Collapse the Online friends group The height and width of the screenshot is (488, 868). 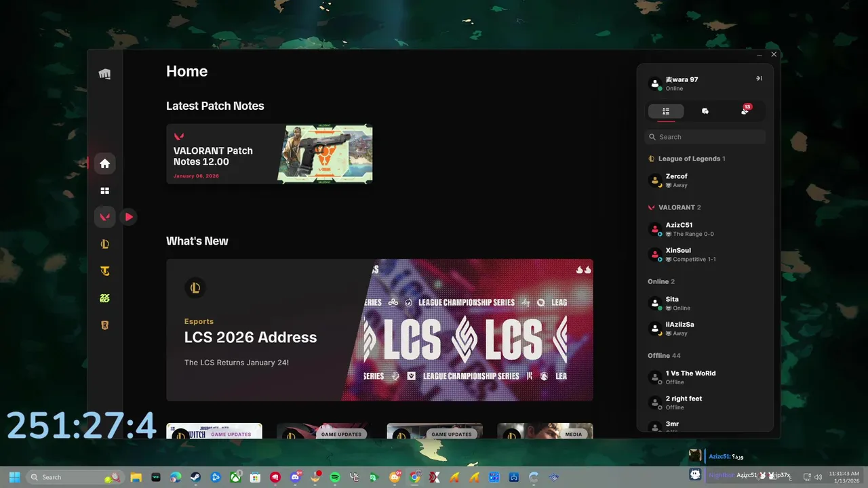tap(661, 281)
